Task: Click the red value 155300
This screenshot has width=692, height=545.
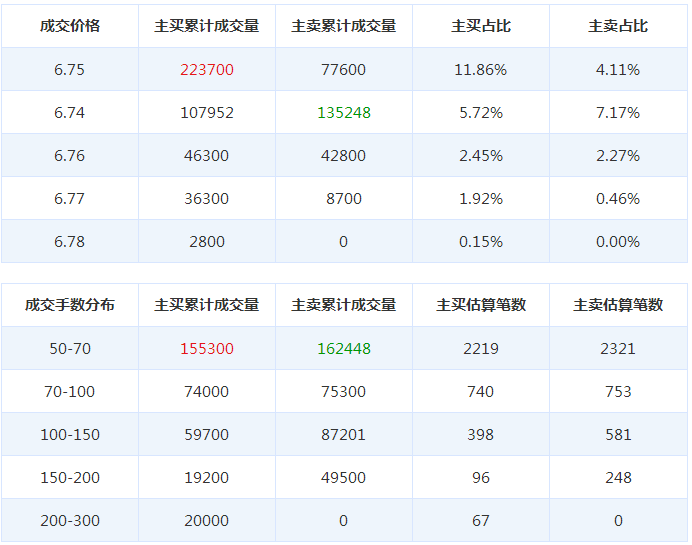Action: pyautogui.click(x=207, y=349)
